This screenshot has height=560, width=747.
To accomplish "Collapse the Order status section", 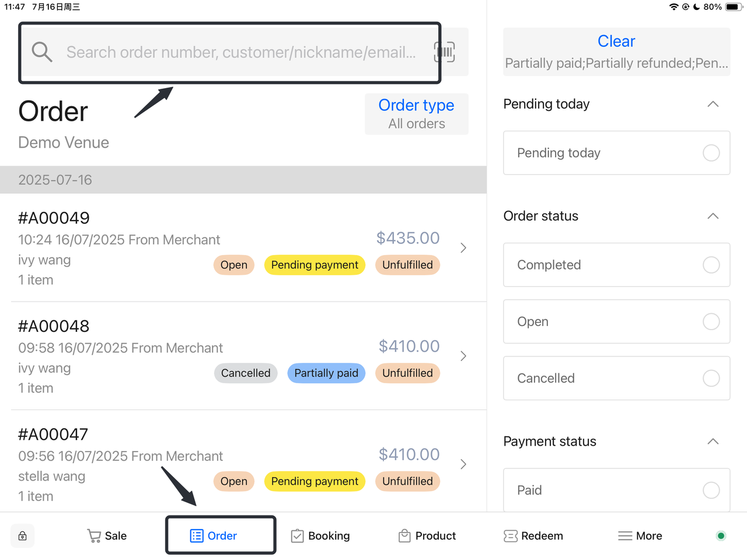I will 713,216.
